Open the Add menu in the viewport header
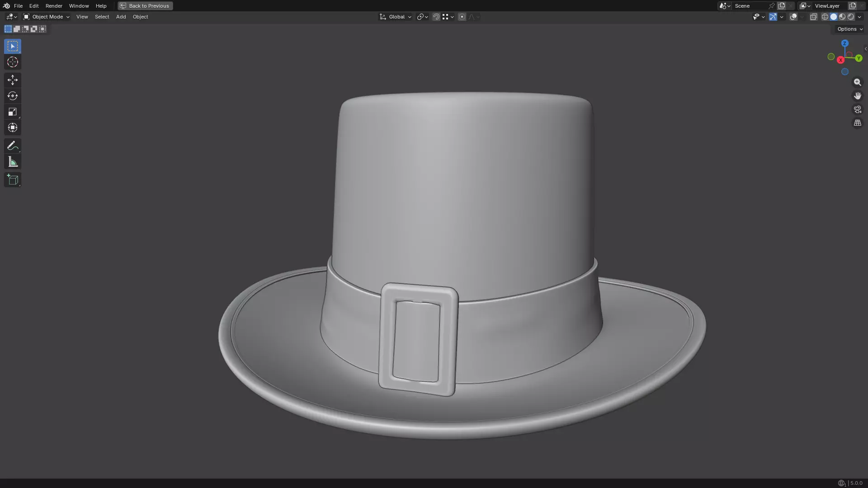The height and width of the screenshot is (488, 868). coord(121,17)
